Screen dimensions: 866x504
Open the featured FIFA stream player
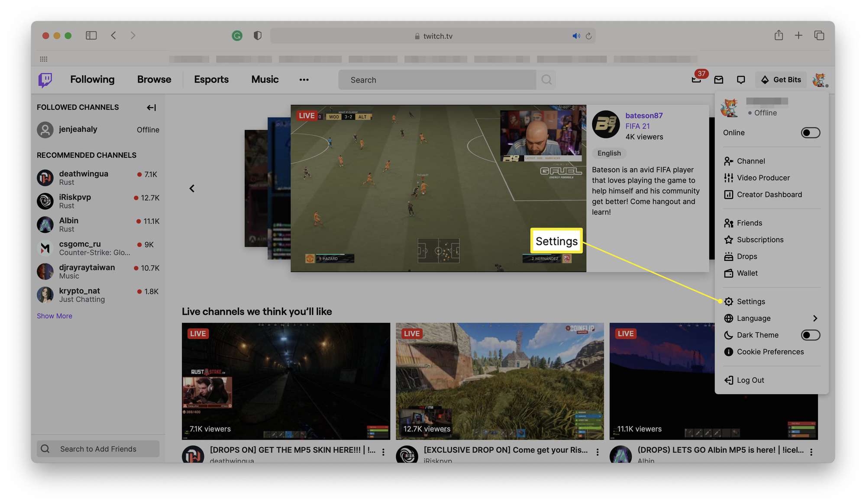pos(438,188)
